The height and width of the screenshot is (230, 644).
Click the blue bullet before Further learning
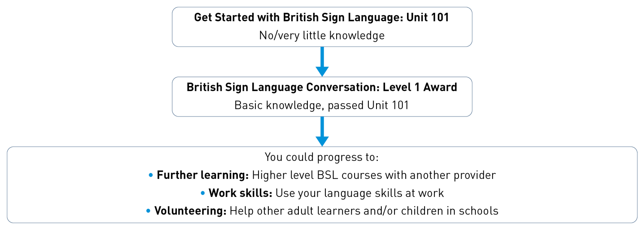coord(151,176)
